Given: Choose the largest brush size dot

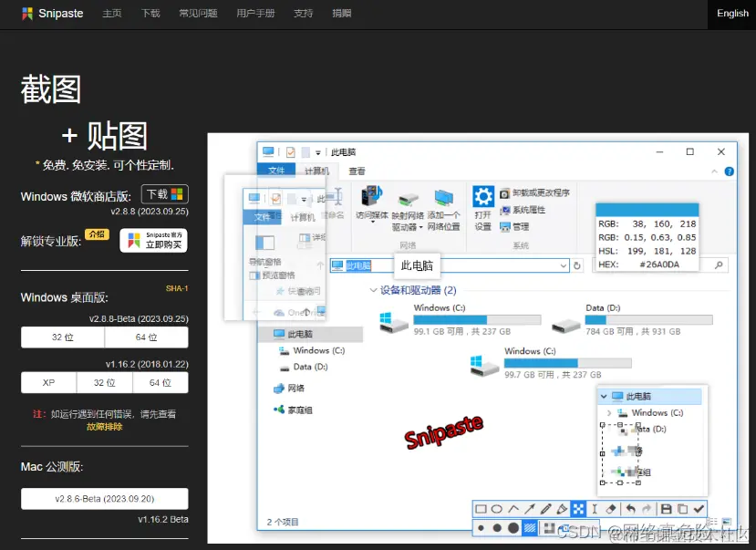Looking at the screenshot, I should point(513,528).
